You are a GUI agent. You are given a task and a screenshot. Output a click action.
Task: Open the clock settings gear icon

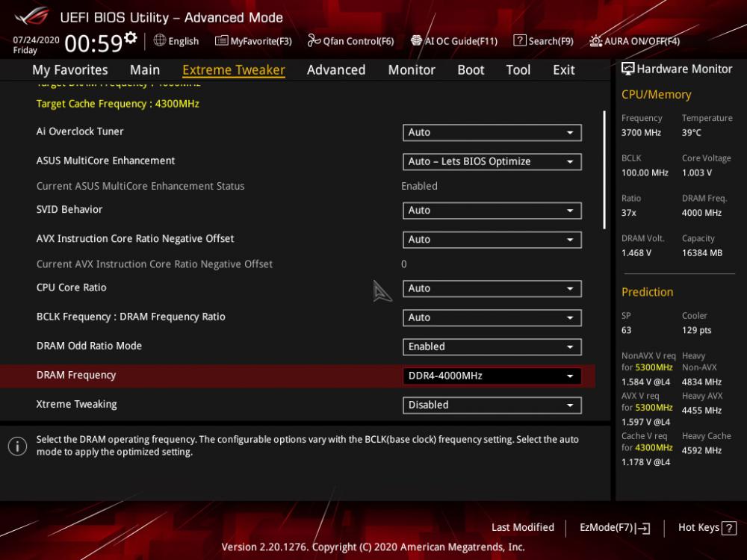131,37
